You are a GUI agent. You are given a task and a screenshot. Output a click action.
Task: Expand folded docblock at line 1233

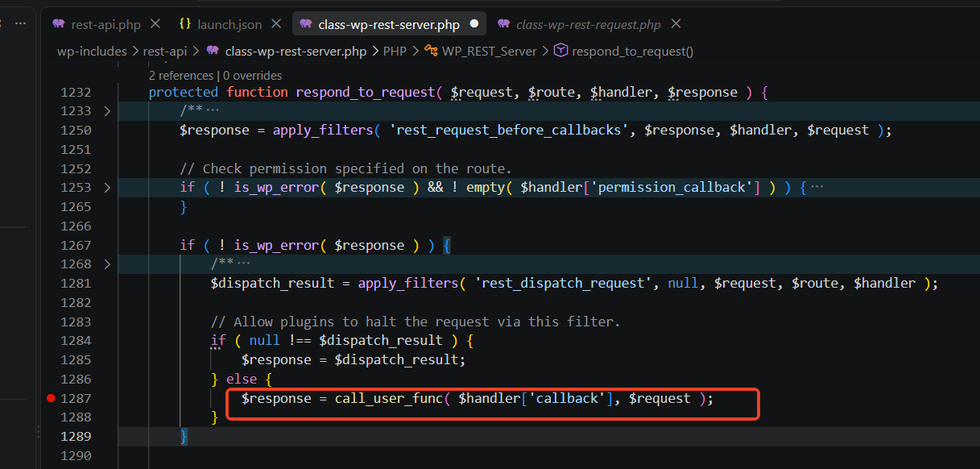tap(107, 110)
